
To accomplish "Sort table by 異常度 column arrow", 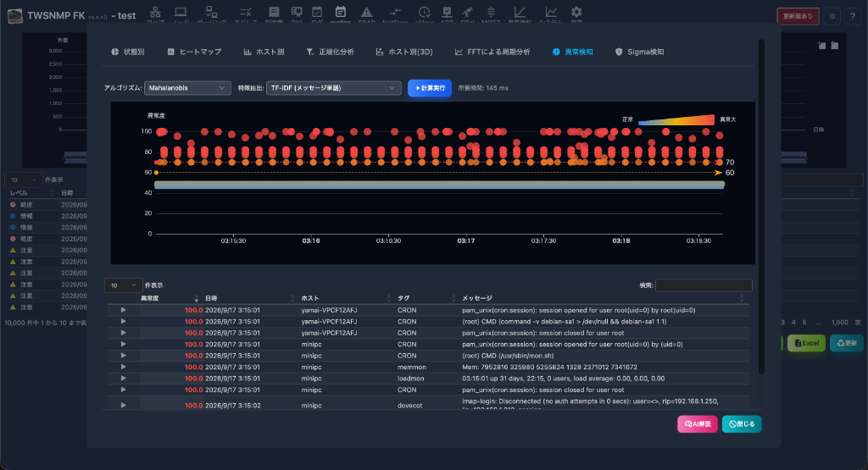I will coord(196,299).
